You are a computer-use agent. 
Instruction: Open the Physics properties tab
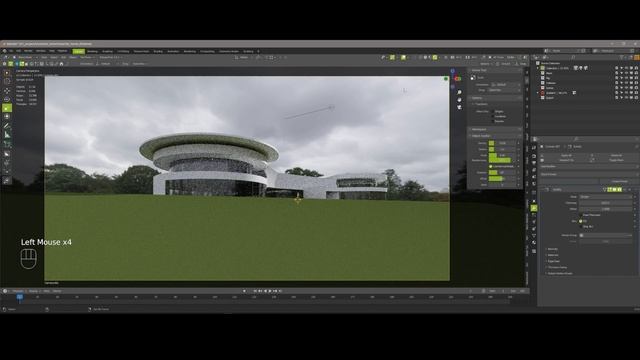(x=534, y=222)
